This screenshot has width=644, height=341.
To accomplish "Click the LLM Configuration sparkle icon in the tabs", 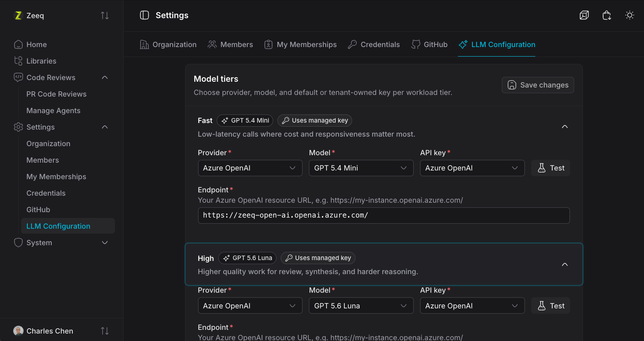I will pos(463,45).
